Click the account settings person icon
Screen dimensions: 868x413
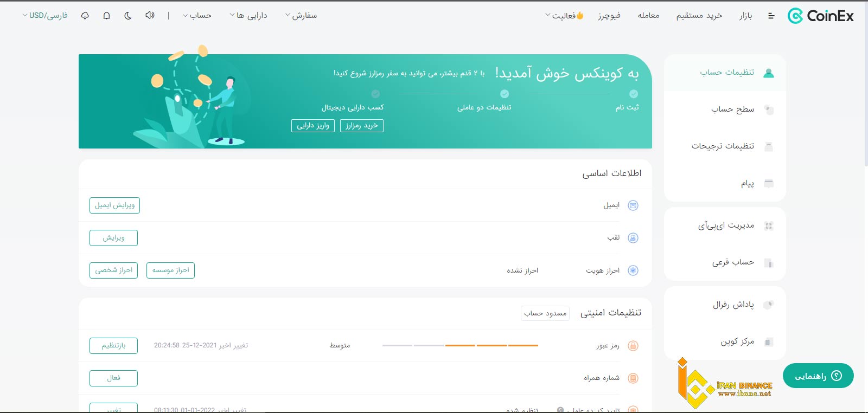click(768, 73)
